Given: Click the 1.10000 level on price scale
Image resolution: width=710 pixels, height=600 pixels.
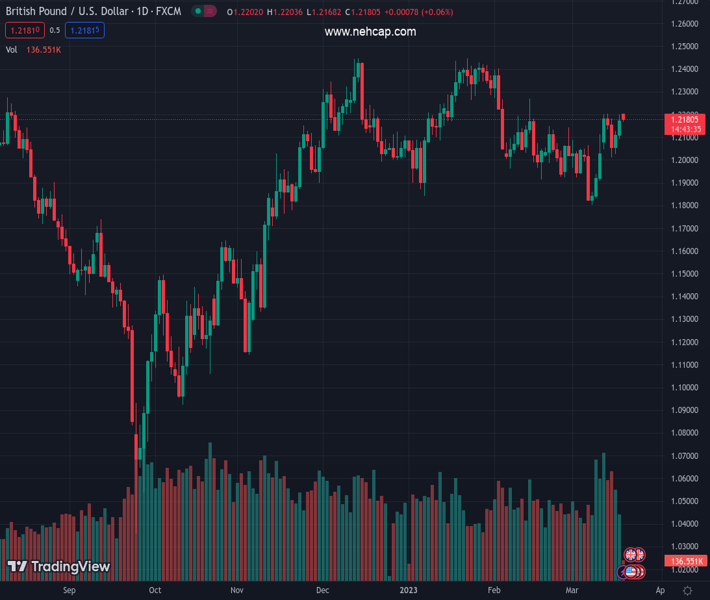Looking at the screenshot, I should tap(685, 387).
